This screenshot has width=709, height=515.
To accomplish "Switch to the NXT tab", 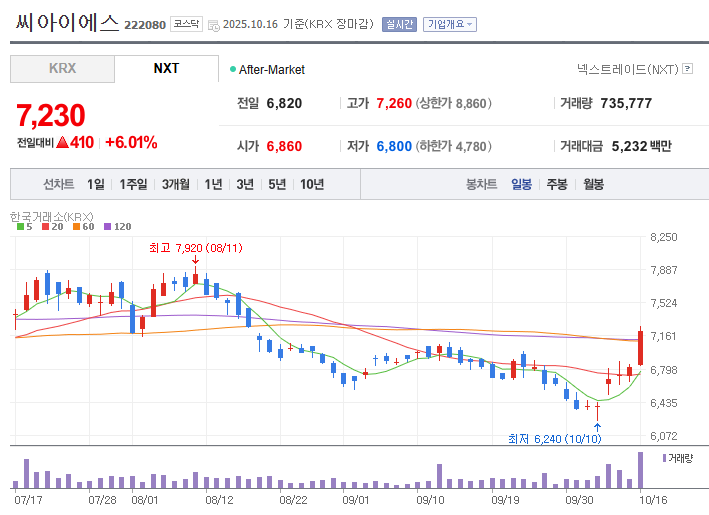I will click(x=166, y=69).
